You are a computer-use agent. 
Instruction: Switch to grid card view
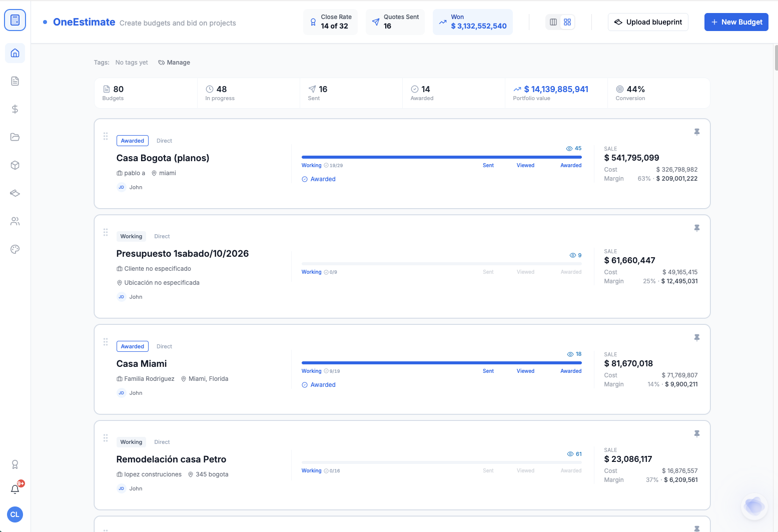click(x=567, y=22)
